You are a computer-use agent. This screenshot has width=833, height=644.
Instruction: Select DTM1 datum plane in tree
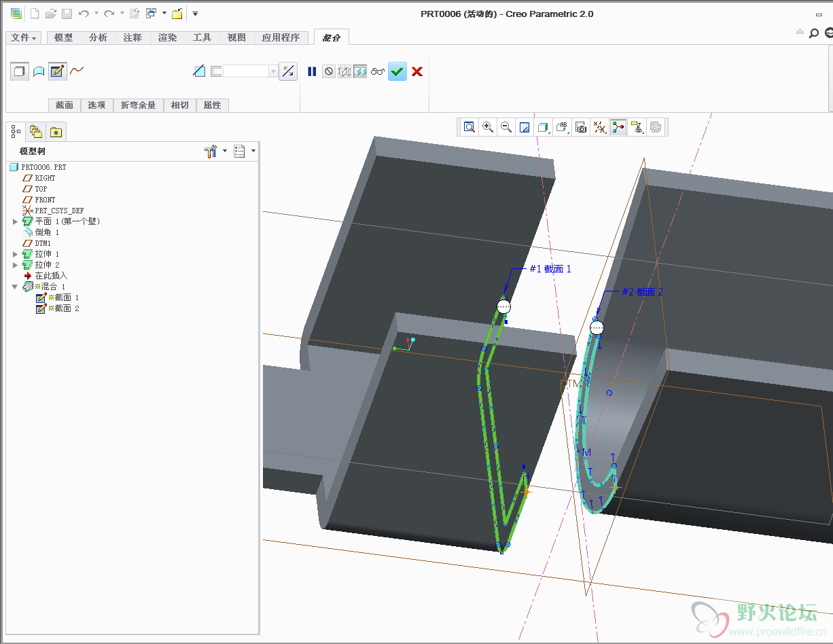[x=37, y=243]
